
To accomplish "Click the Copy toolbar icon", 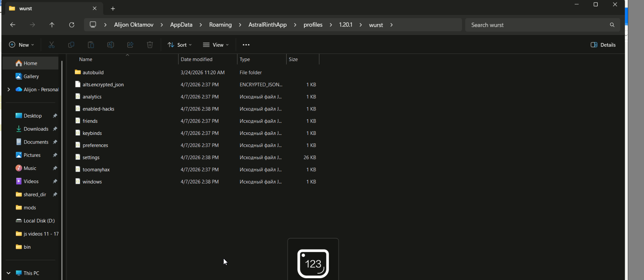I will [x=71, y=45].
